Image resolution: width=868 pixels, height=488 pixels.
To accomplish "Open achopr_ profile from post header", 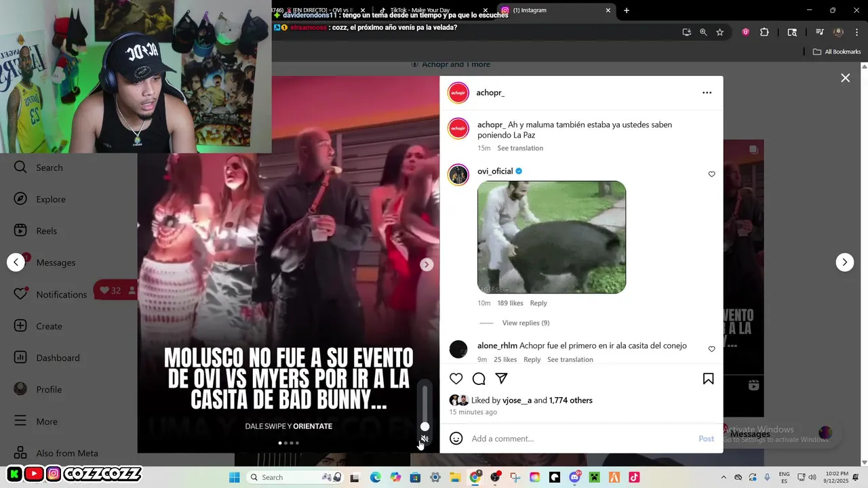I will (490, 93).
